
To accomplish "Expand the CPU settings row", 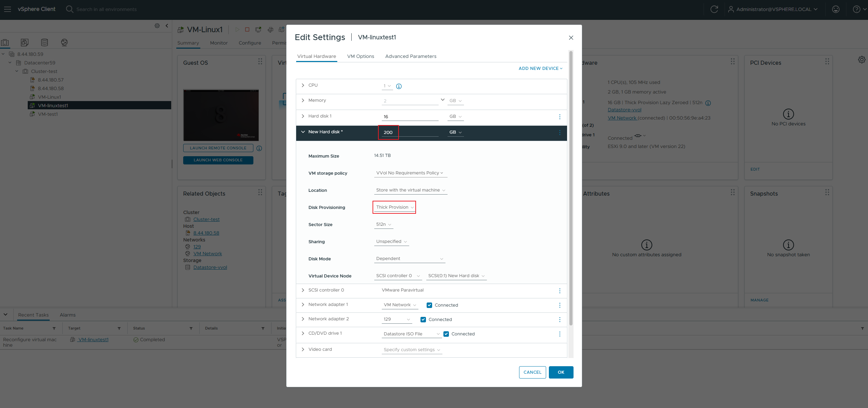I will pyautogui.click(x=303, y=85).
